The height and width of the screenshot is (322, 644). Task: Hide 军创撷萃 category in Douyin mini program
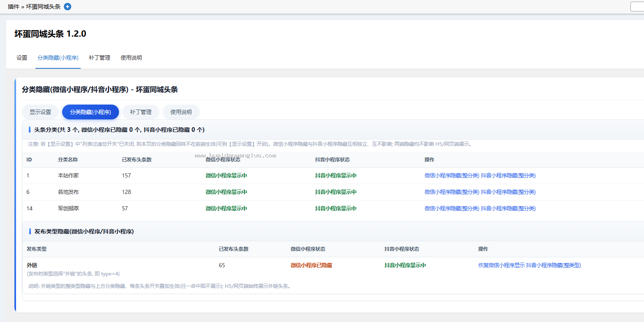[508, 208]
